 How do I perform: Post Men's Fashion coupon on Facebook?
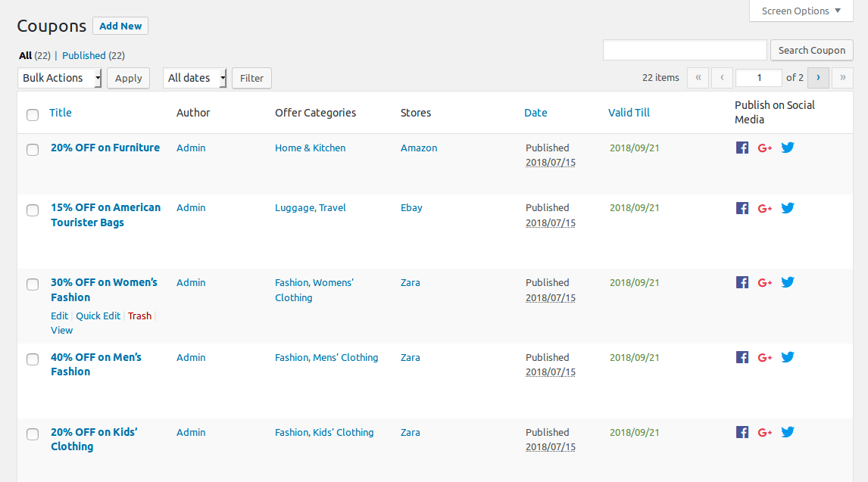point(742,357)
